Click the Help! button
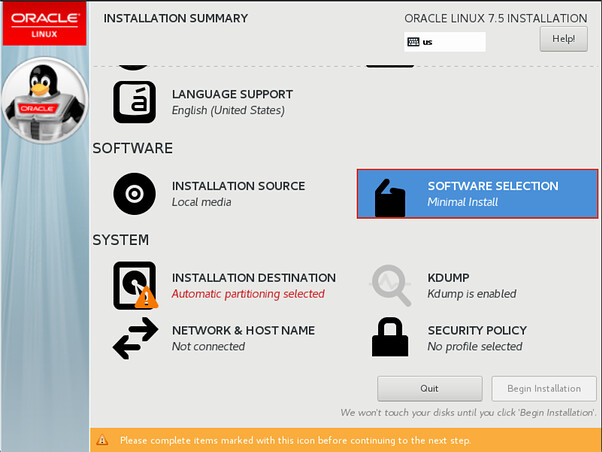 pyautogui.click(x=564, y=39)
